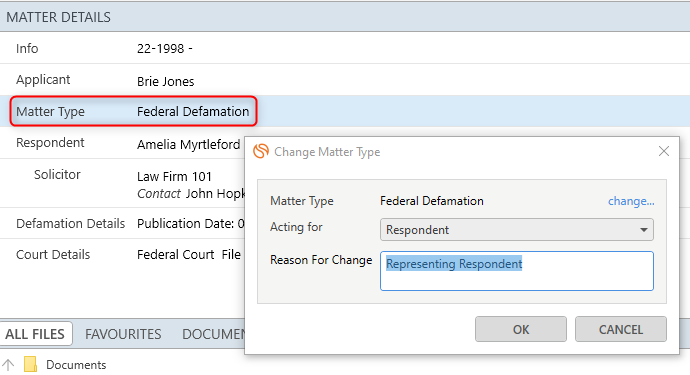Click the Contact John Hopkins line
The image size is (690, 375).
191,194
